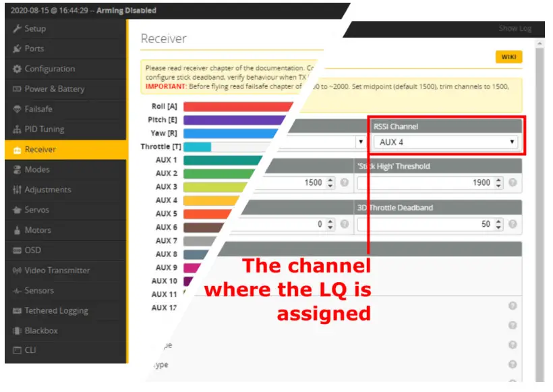
Task: Click the Roll [A] red channel bar
Action: click(x=238, y=107)
